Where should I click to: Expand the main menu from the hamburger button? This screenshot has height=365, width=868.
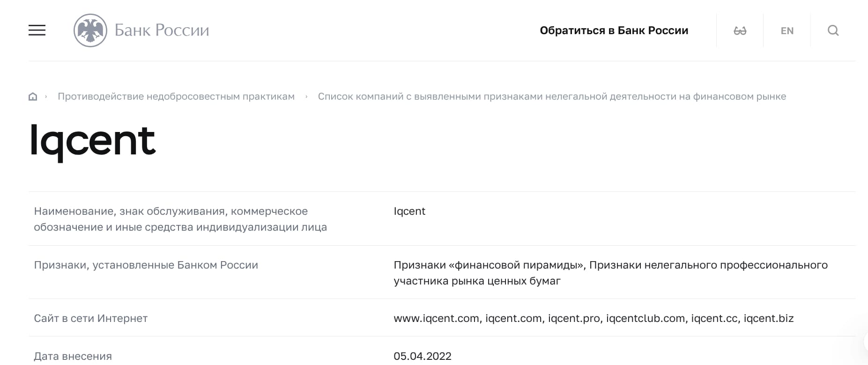point(38,30)
